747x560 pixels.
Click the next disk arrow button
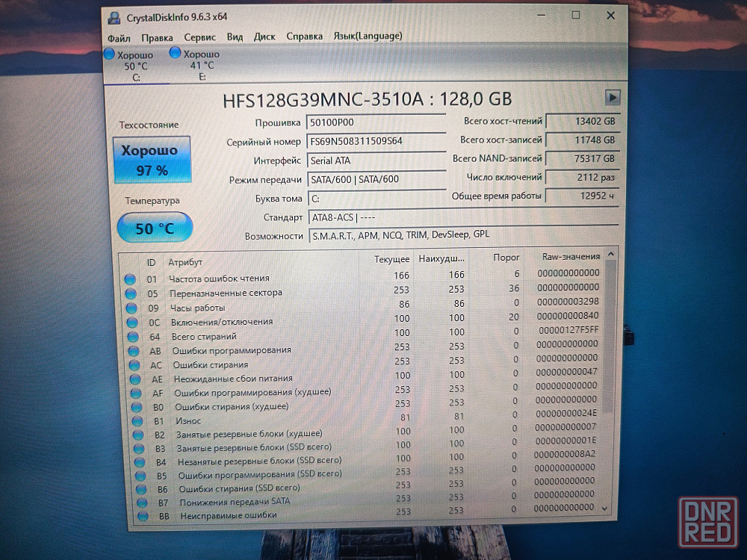613,98
